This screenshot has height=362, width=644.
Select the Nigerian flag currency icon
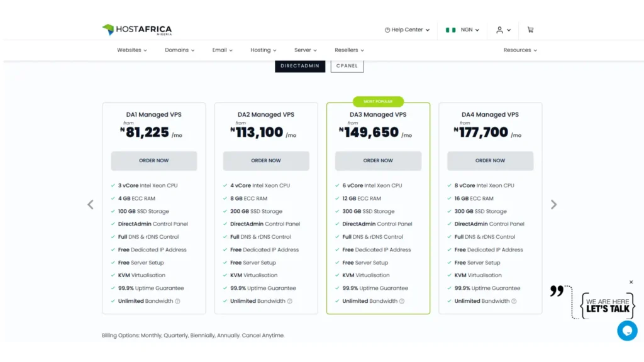[450, 30]
